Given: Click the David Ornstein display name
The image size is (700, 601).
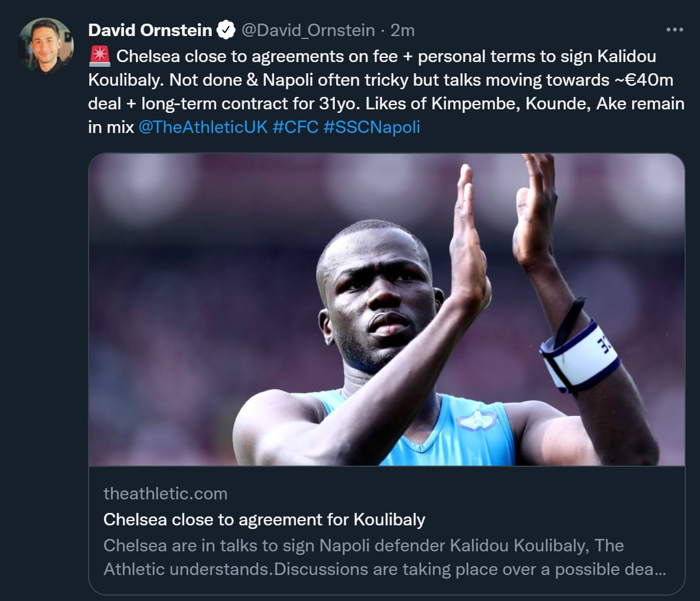Looking at the screenshot, I should (150, 30).
